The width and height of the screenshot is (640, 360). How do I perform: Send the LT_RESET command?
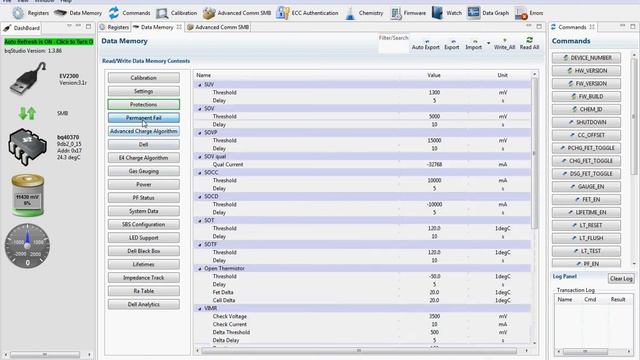587,225
